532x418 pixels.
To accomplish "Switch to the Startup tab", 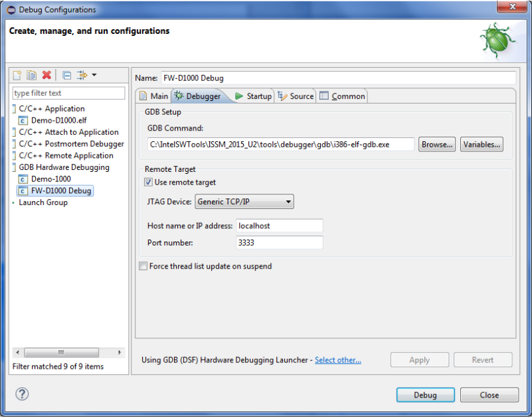I will pyautogui.click(x=253, y=96).
